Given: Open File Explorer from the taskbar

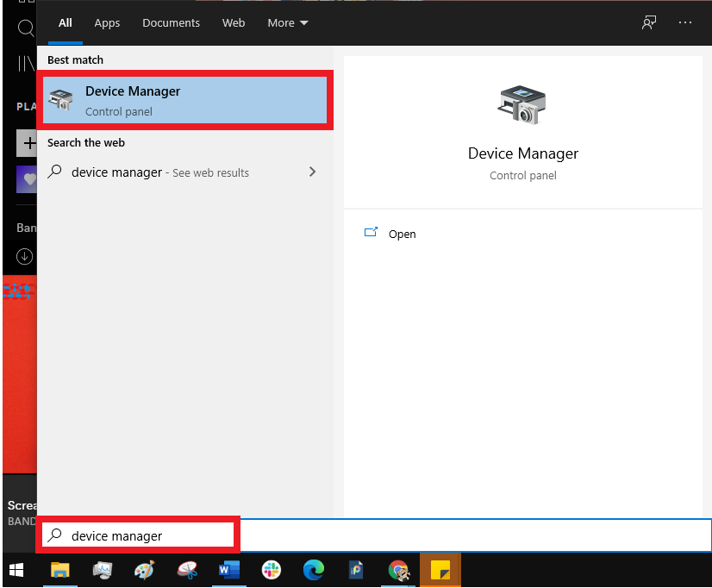Looking at the screenshot, I should (59, 570).
